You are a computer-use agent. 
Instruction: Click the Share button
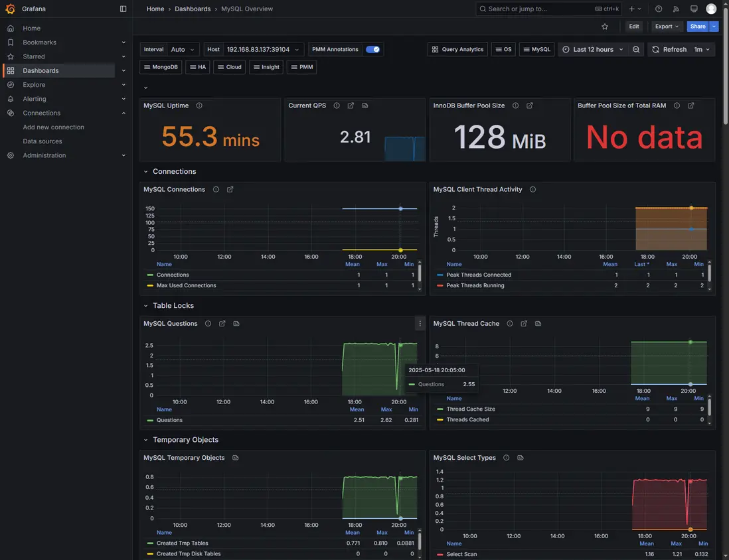[697, 27]
